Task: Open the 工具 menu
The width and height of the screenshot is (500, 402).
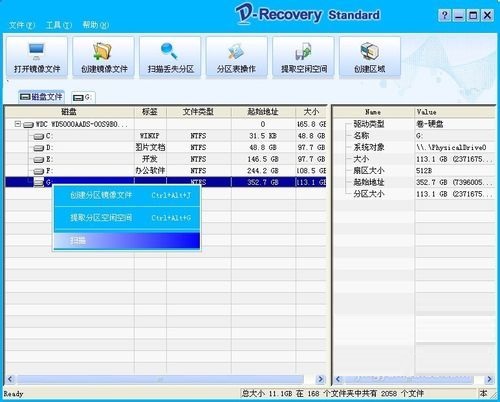Action: [x=59, y=25]
